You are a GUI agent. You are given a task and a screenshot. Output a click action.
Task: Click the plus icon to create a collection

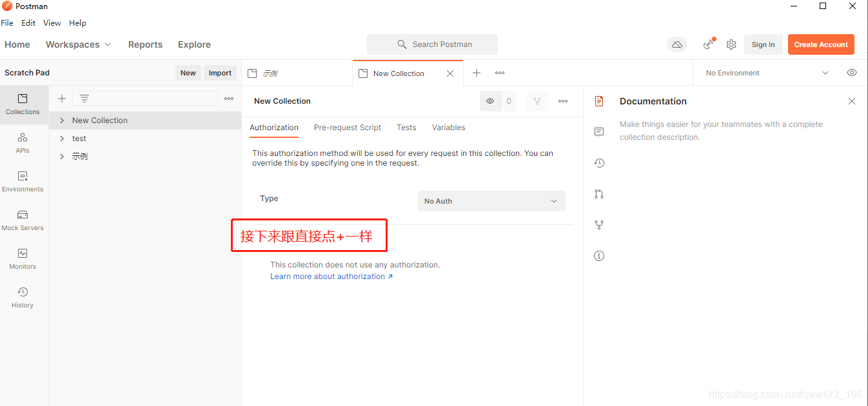62,99
